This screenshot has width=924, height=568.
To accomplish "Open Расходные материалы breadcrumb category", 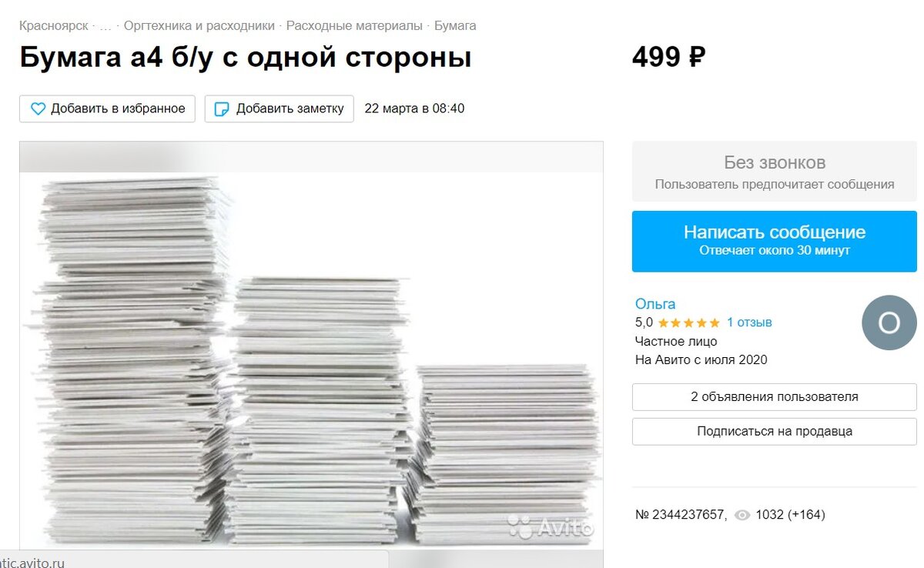I will [354, 25].
